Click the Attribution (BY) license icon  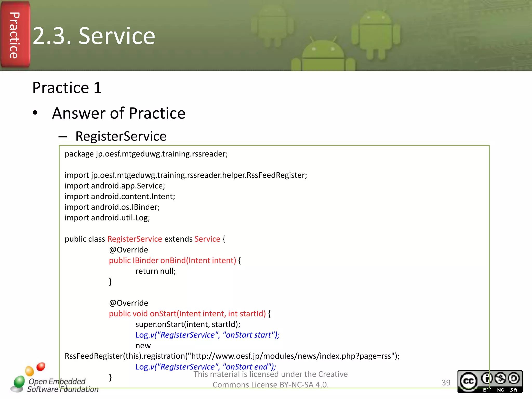click(487, 379)
